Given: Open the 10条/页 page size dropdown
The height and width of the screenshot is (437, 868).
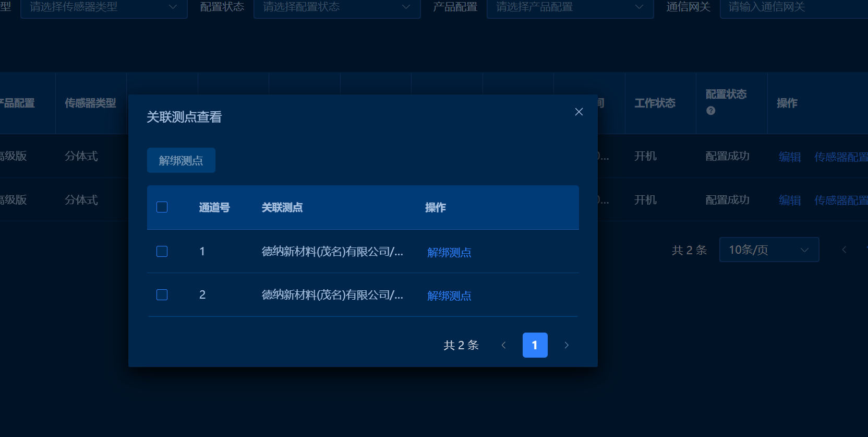Looking at the screenshot, I should coord(769,250).
